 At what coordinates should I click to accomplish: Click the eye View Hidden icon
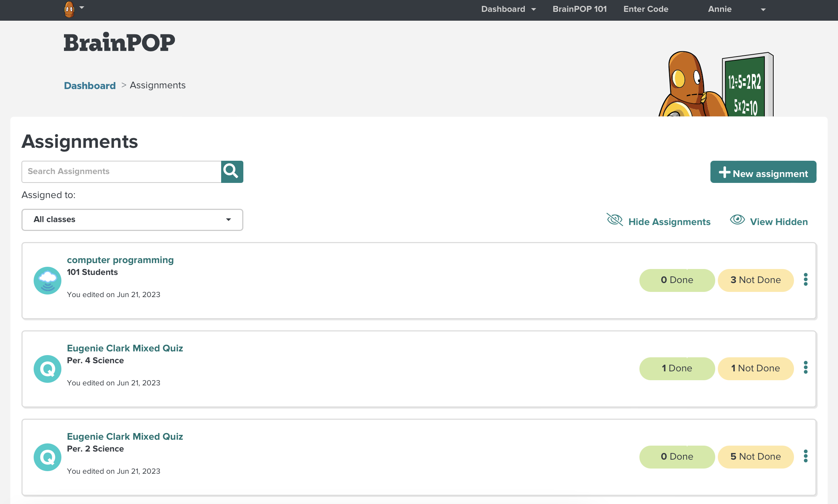pyautogui.click(x=737, y=219)
